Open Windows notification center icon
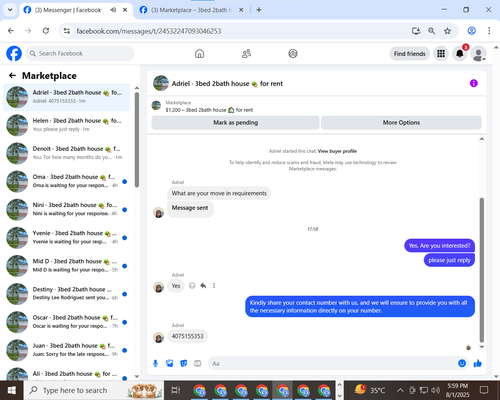The height and width of the screenshot is (400, 500). [484, 390]
